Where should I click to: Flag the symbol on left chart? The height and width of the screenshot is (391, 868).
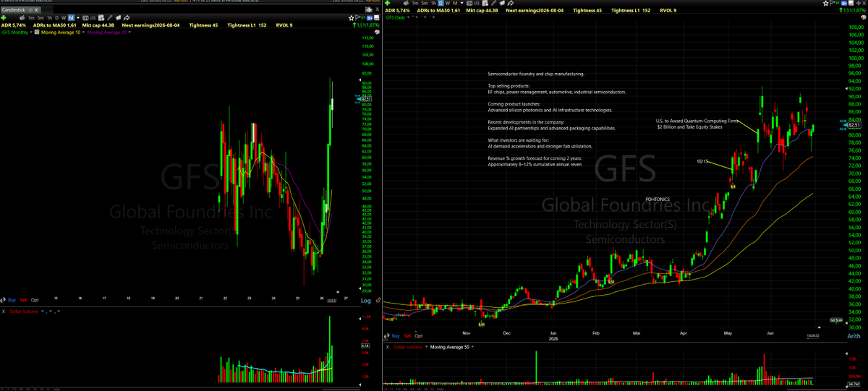(357, 17)
